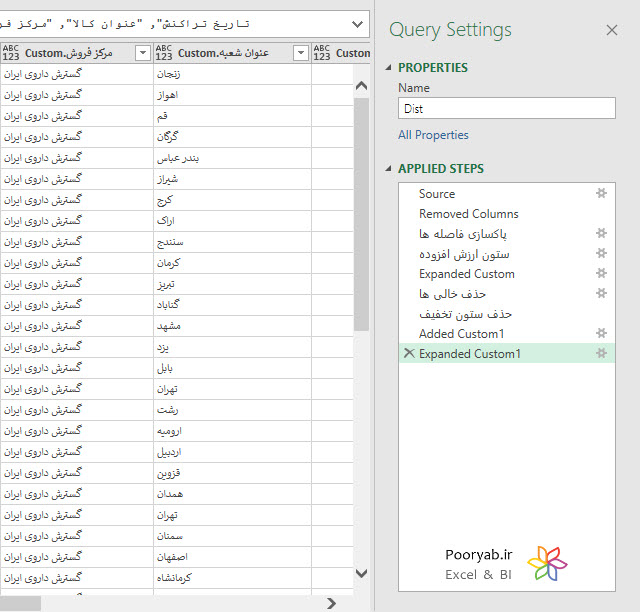Click ABC123 data type icon of عنوان شعبه column
The width and height of the screenshot is (640, 612).
click(164, 53)
